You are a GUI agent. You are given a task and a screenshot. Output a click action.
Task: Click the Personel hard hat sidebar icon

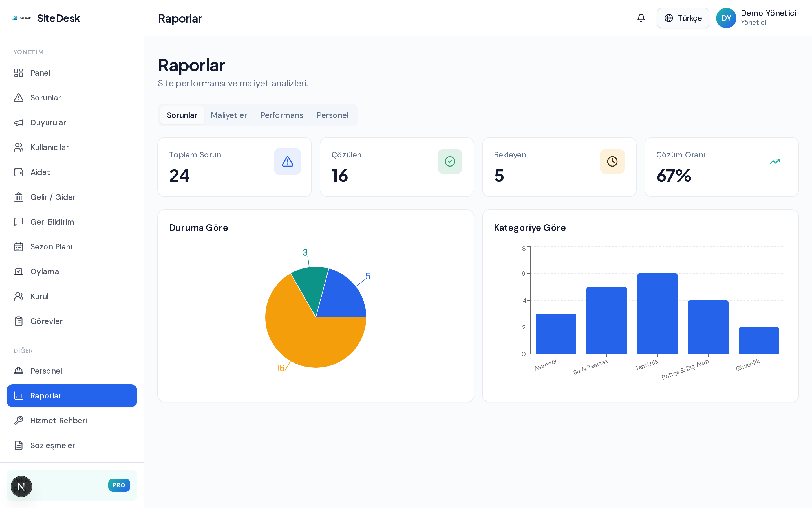click(18, 371)
